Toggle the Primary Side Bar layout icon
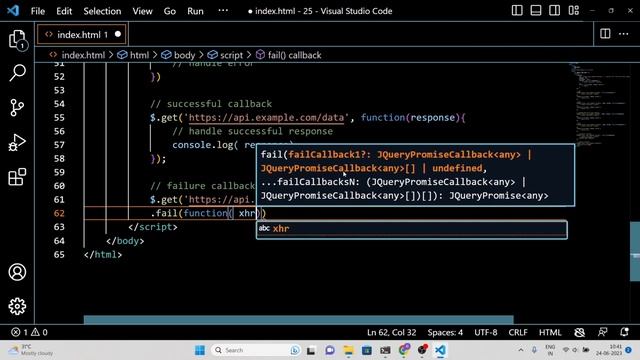Image resolution: width=640 pixels, height=360 pixels. point(517,11)
